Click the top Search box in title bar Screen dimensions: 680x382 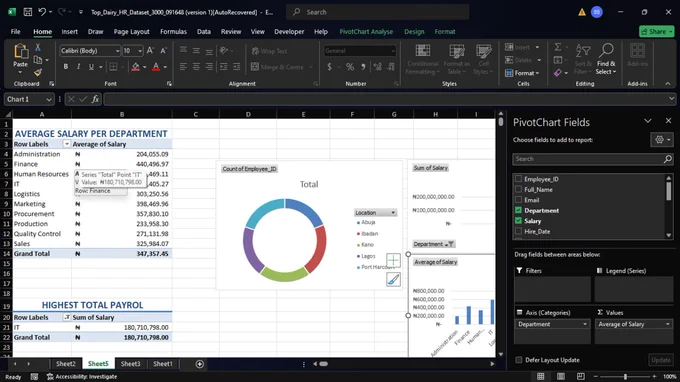[x=377, y=12]
